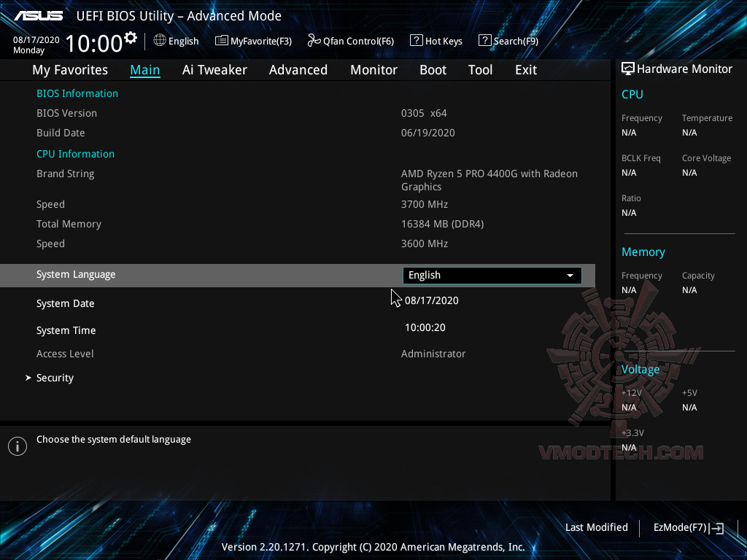
Task: Click the exit arrow next to EzMode(F7)
Action: (x=717, y=527)
